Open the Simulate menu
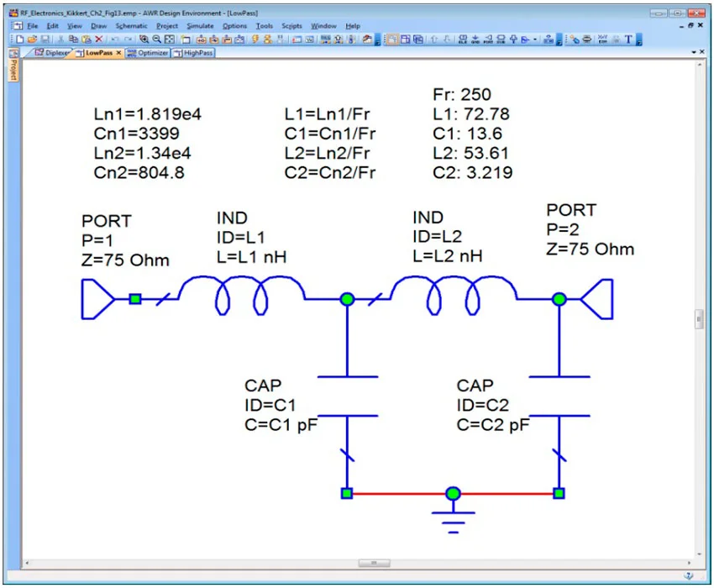 click(x=200, y=26)
